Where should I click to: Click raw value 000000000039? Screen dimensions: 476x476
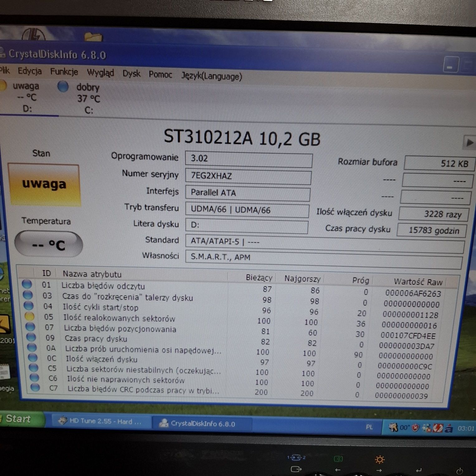(x=401, y=396)
